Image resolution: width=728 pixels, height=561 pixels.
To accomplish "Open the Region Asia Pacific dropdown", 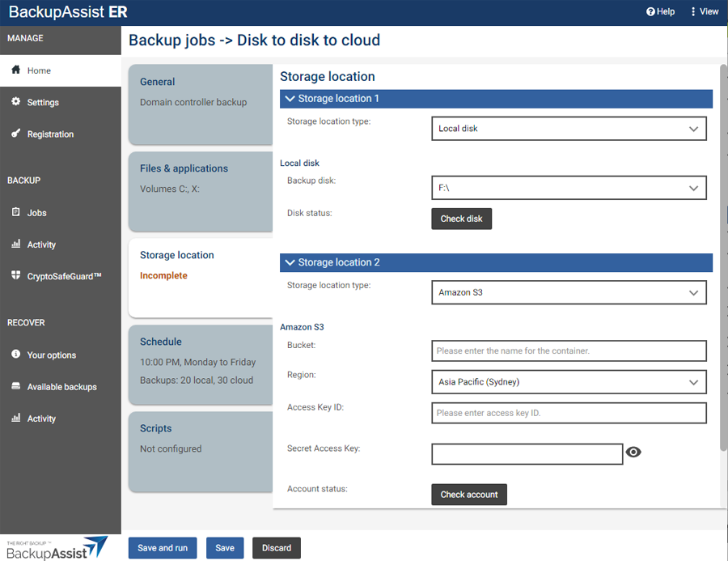I will (569, 382).
